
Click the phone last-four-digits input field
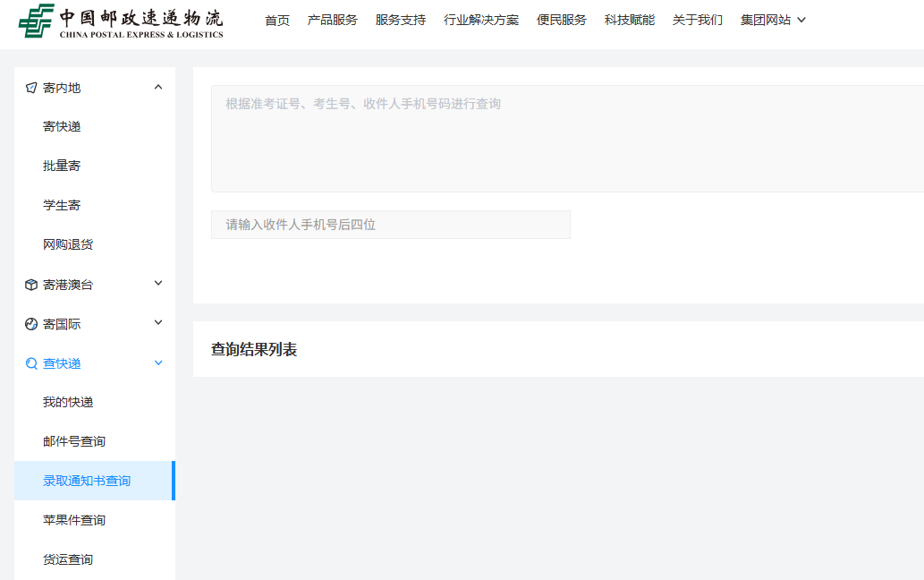(x=390, y=224)
